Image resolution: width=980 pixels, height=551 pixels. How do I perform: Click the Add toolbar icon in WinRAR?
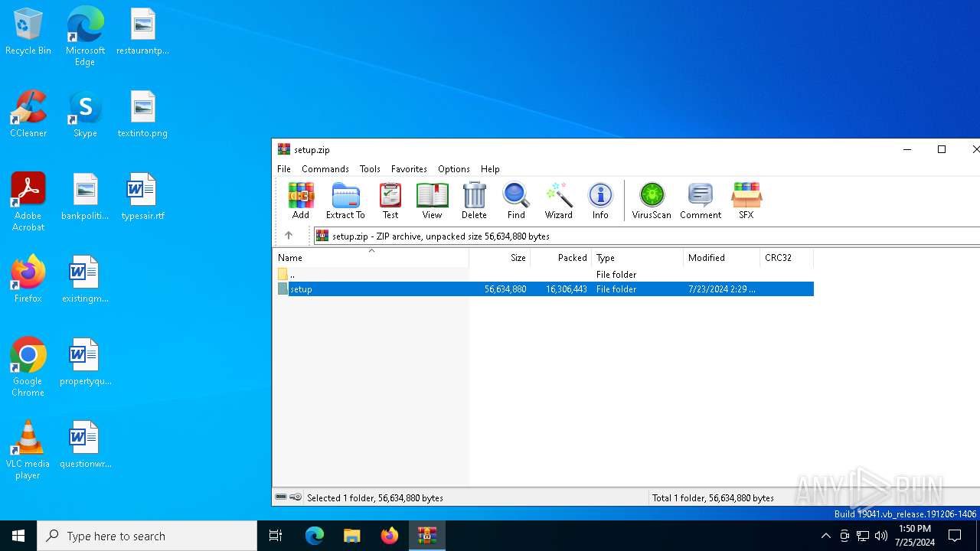(301, 201)
